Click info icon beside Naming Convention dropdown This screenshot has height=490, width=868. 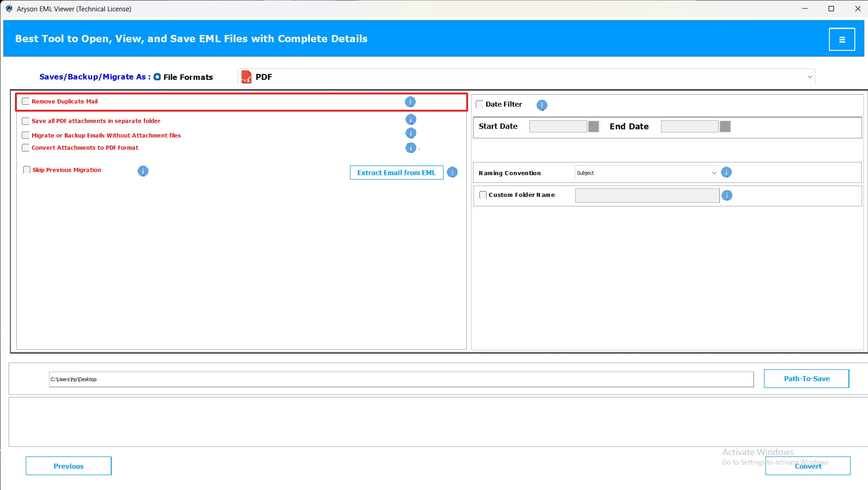click(726, 172)
